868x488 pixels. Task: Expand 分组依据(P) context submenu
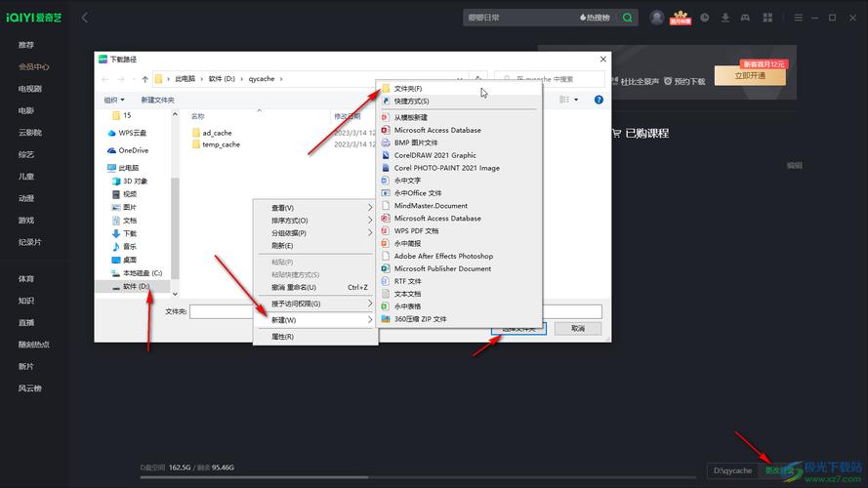(x=315, y=233)
